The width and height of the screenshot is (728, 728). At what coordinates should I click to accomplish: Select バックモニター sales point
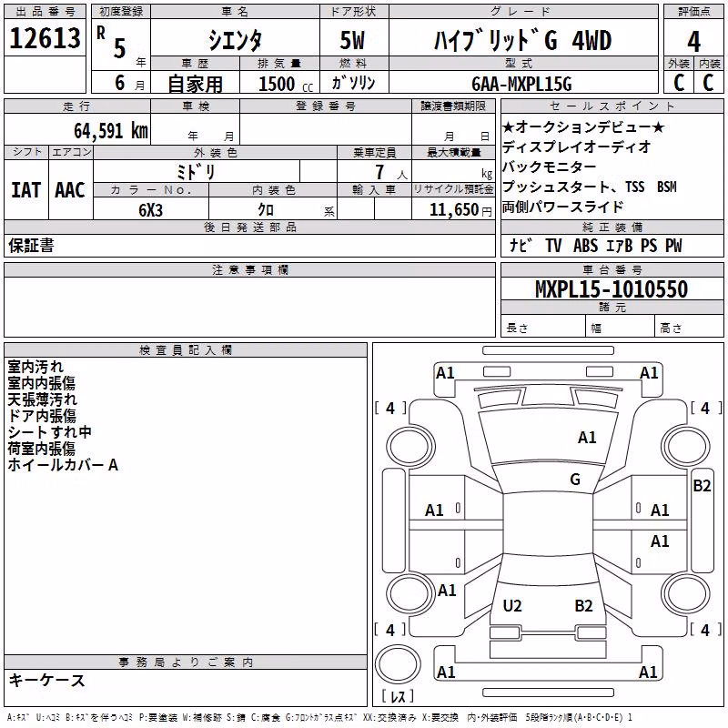point(550,167)
